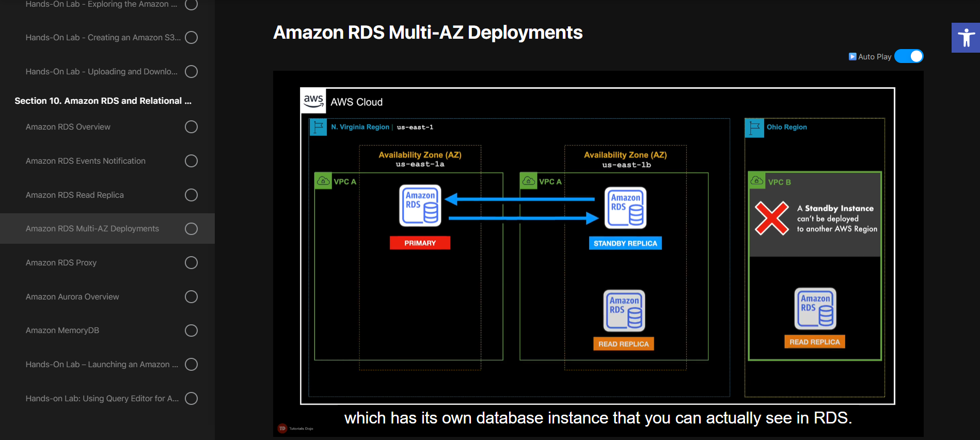Image resolution: width=980 pixels, height=440 pixels.
Task: Check the Amazon RDS Proxy completion circle
Action: tap(191, 263)
